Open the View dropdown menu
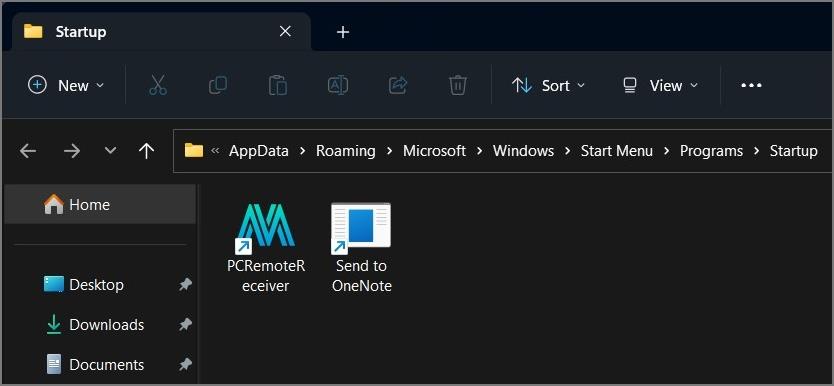 pyautogui.click(x=660, y=85)
